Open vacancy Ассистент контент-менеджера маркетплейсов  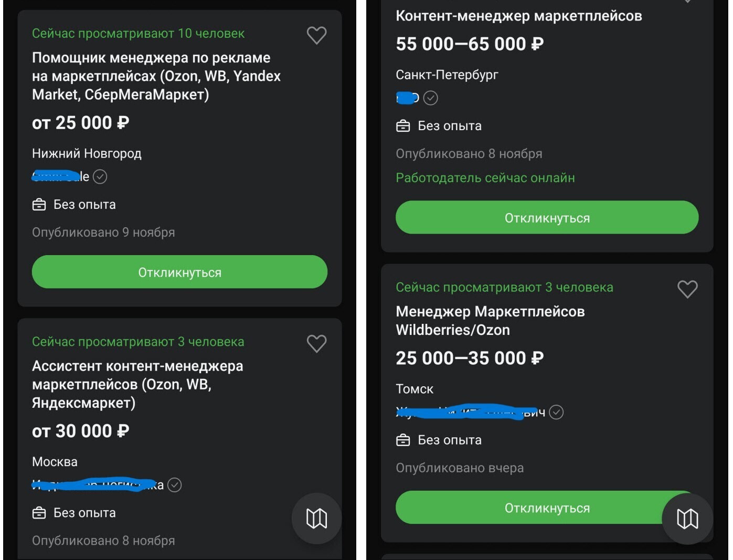click(x=138, y=384)
